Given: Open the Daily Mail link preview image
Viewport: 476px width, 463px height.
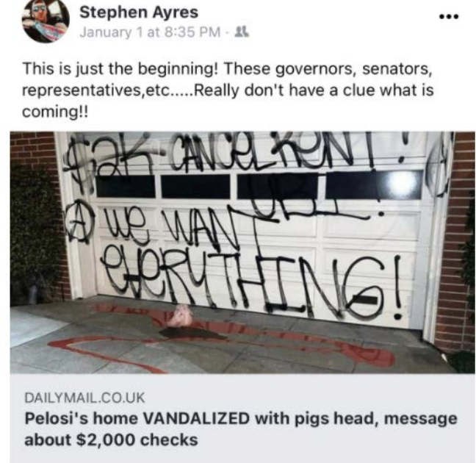Looking at the screenshot, I should pyautogui.click(x=242, y=252).
